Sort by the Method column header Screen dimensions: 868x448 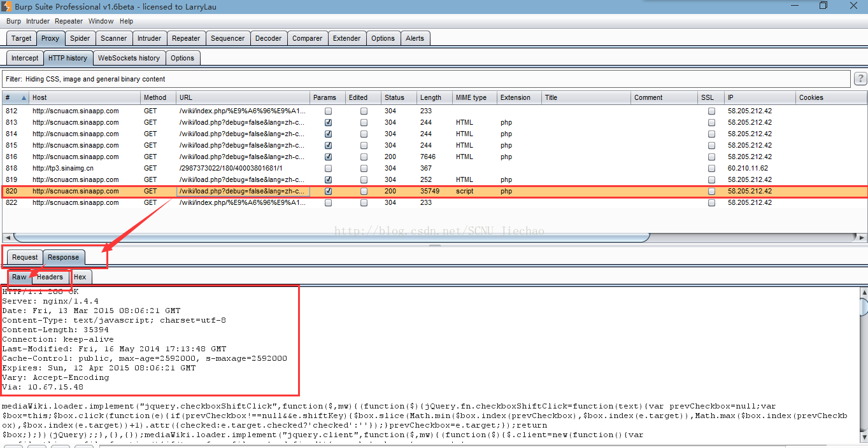click(159, 97)
